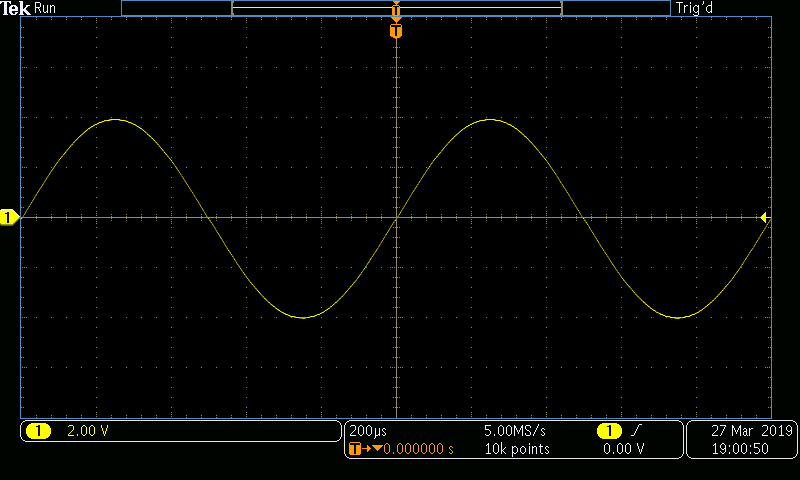Click the orange trigger position T marker
The width and height of the screenshot is (800, 480).
click(397, 32)
